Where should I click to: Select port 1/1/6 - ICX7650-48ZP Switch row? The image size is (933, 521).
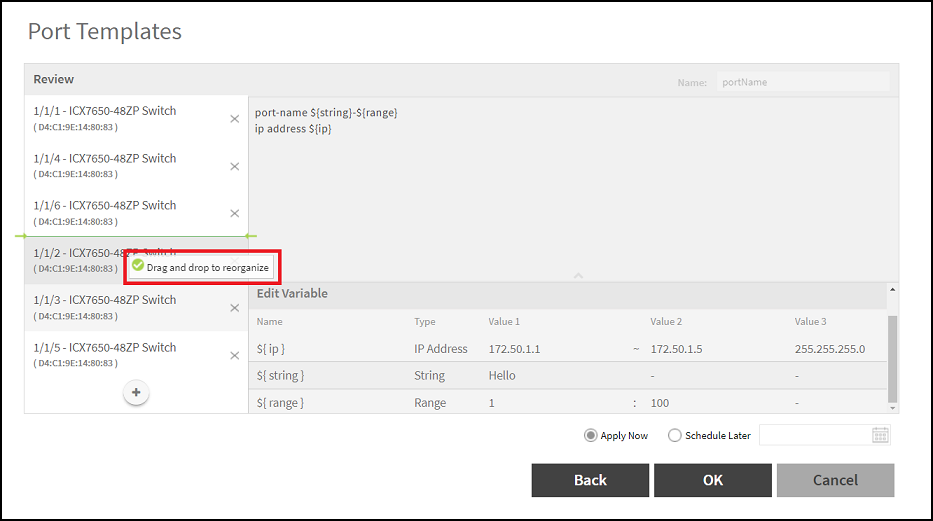(x=136, y=213)
